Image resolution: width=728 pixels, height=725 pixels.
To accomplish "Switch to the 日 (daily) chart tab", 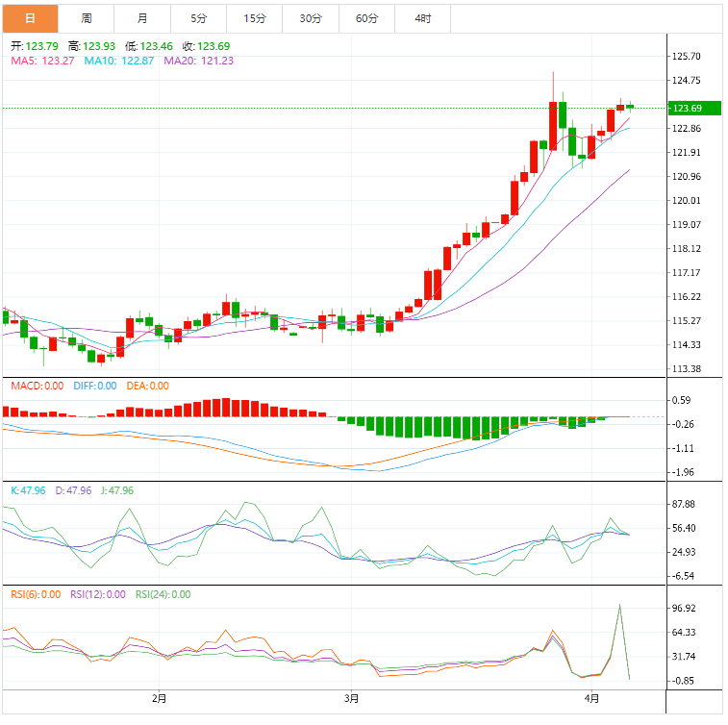I will tap(30, 18).
